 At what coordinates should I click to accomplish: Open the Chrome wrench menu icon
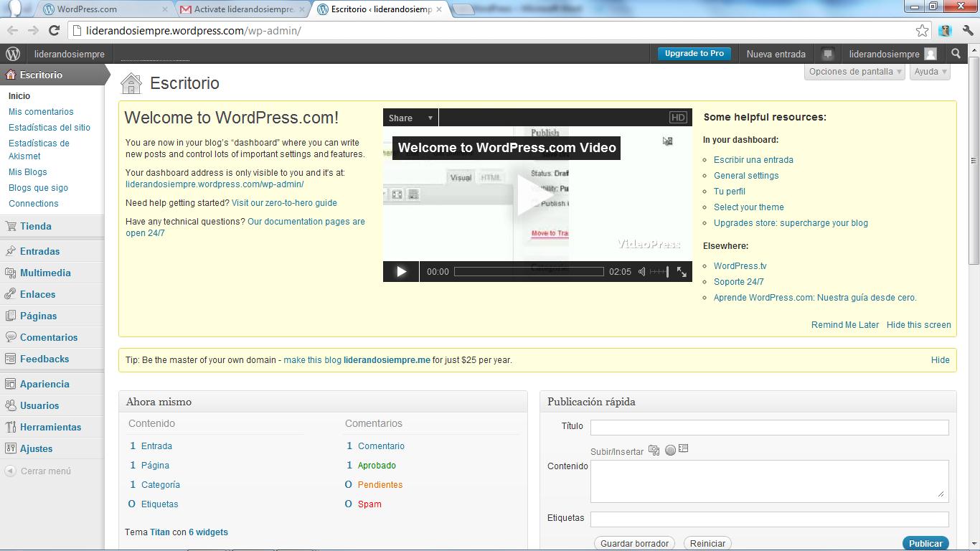(x=968, y=30)
